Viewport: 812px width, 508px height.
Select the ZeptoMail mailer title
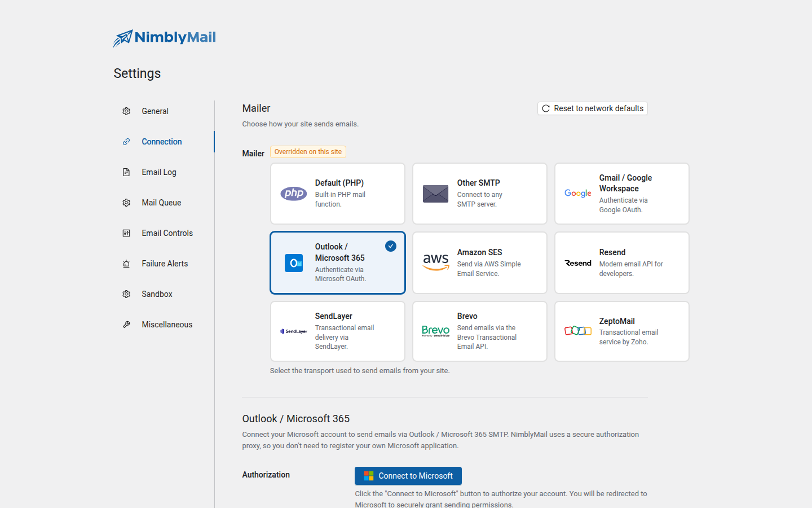[617, 321]
